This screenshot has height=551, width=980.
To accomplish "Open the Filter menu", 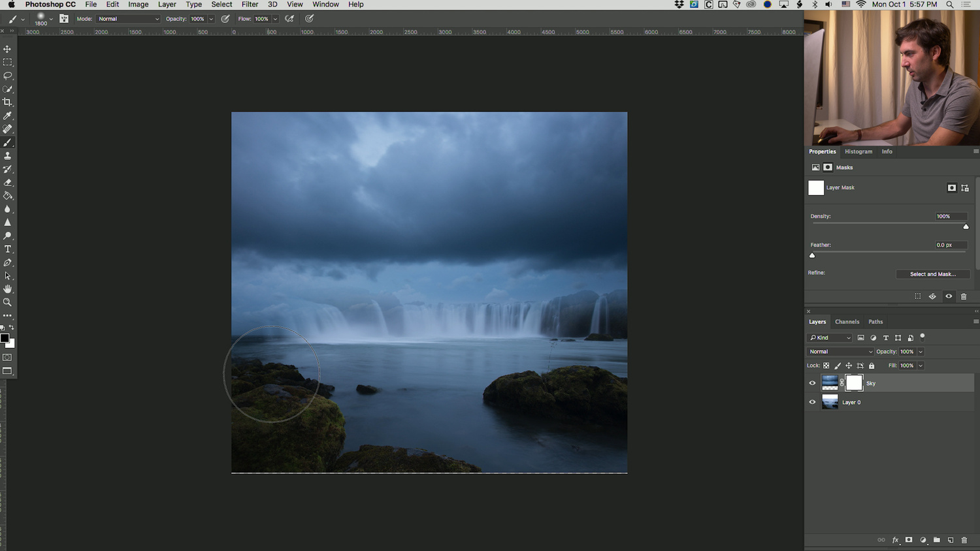I will click(x=250, y=5).
